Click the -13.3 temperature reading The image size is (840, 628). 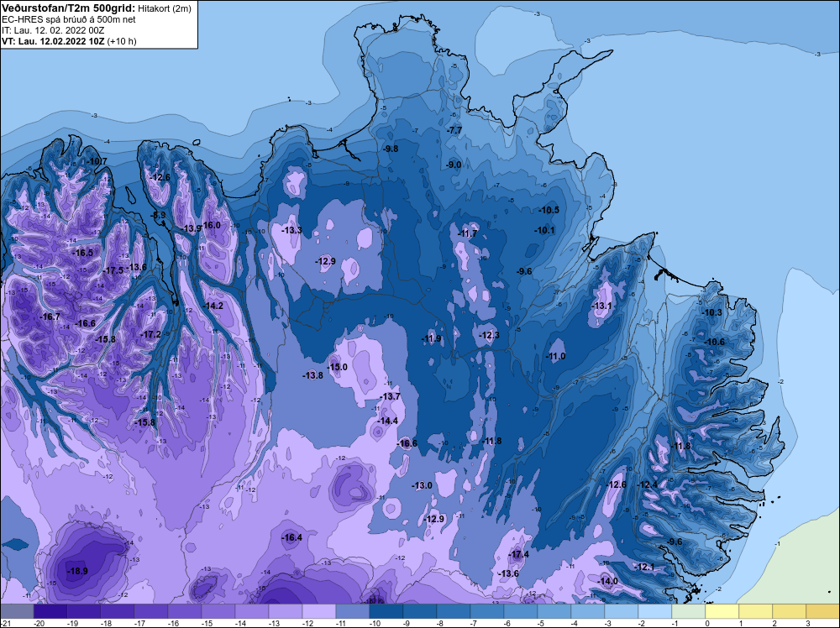291,230
